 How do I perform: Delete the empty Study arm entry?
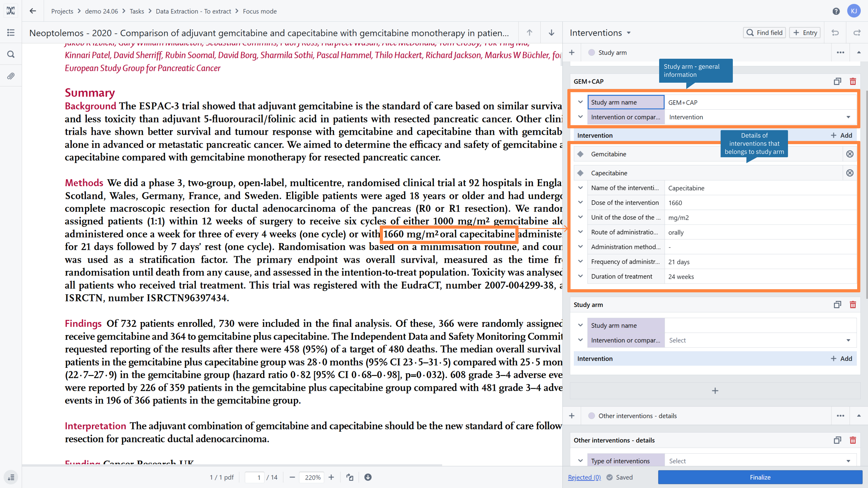(x=853, y=305)
